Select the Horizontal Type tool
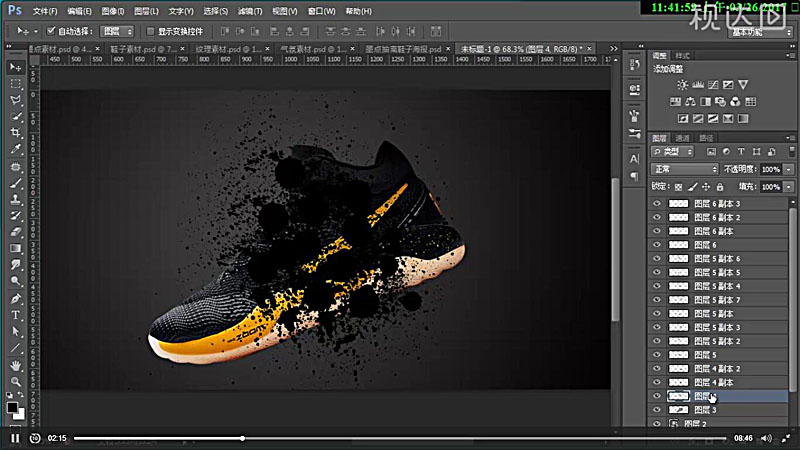The width and height of the screenshot is (800, 450). 15,315
